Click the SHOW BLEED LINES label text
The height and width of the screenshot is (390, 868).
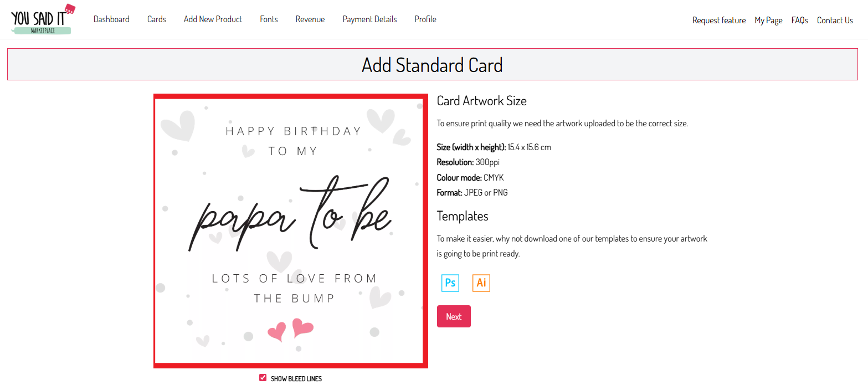296,379
